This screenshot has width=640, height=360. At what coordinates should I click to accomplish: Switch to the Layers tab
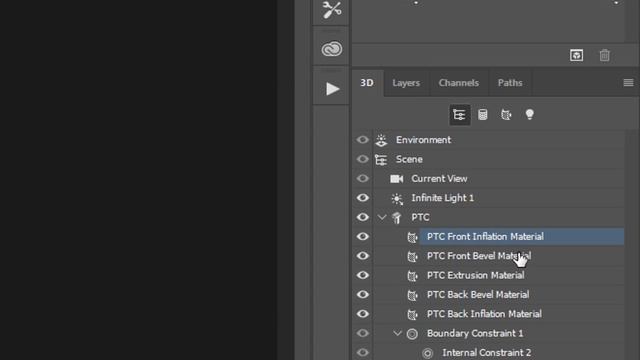coord(406,83)
